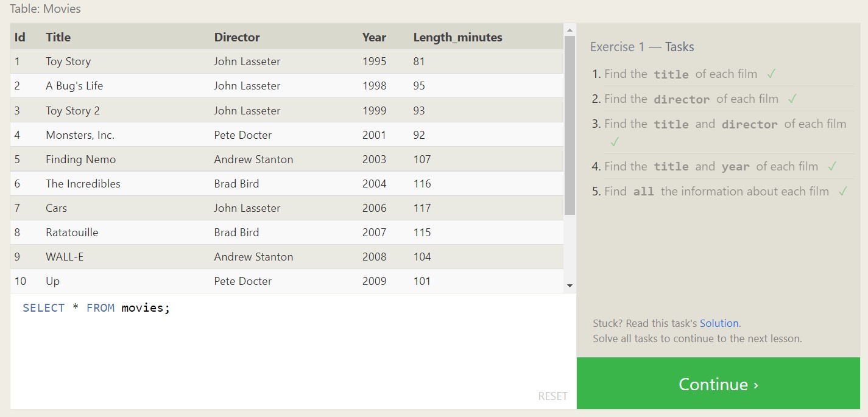This screenshot has width=868, height=417.
Task: Click the table scrollbar up arrow
Action: (570, 30)
